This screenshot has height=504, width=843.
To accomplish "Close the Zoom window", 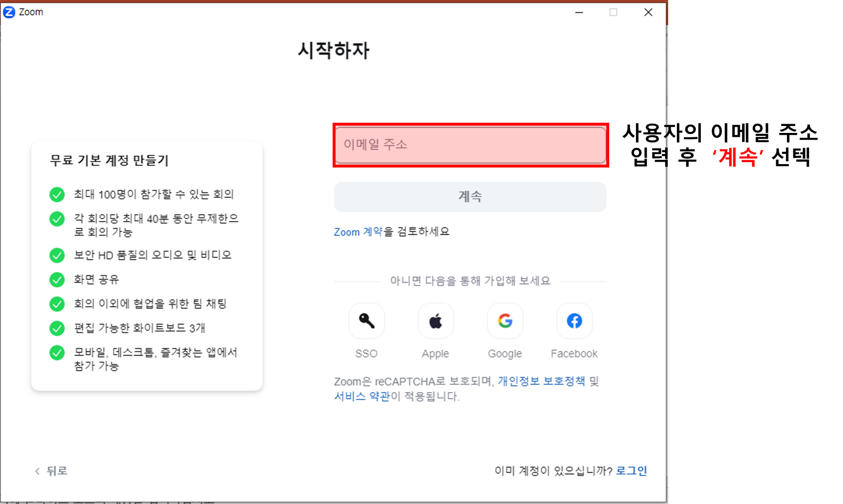I will (648, 12).
